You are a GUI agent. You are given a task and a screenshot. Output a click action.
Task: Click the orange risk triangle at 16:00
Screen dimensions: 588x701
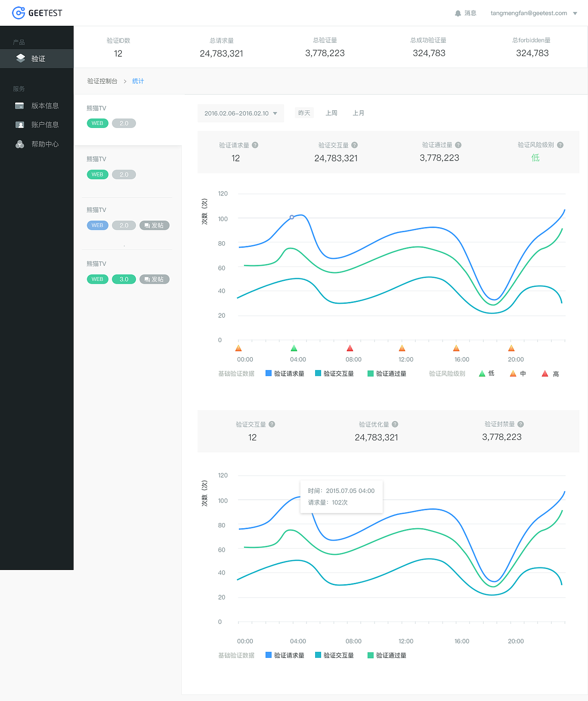(456, 348)
